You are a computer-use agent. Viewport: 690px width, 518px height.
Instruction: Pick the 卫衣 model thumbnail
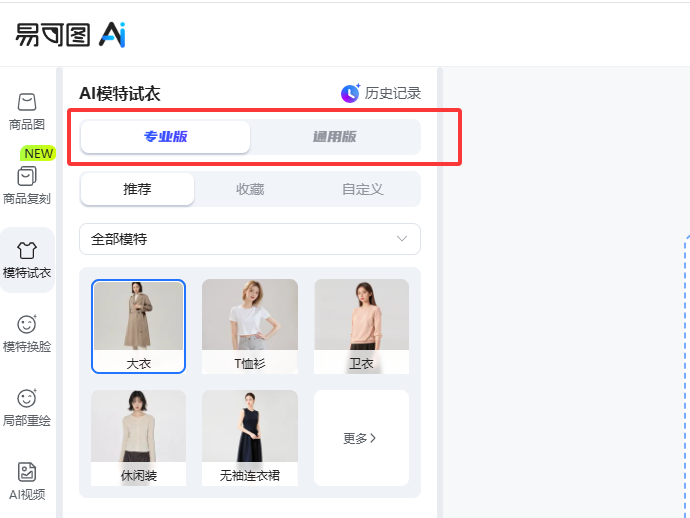(x=361, y=327)
